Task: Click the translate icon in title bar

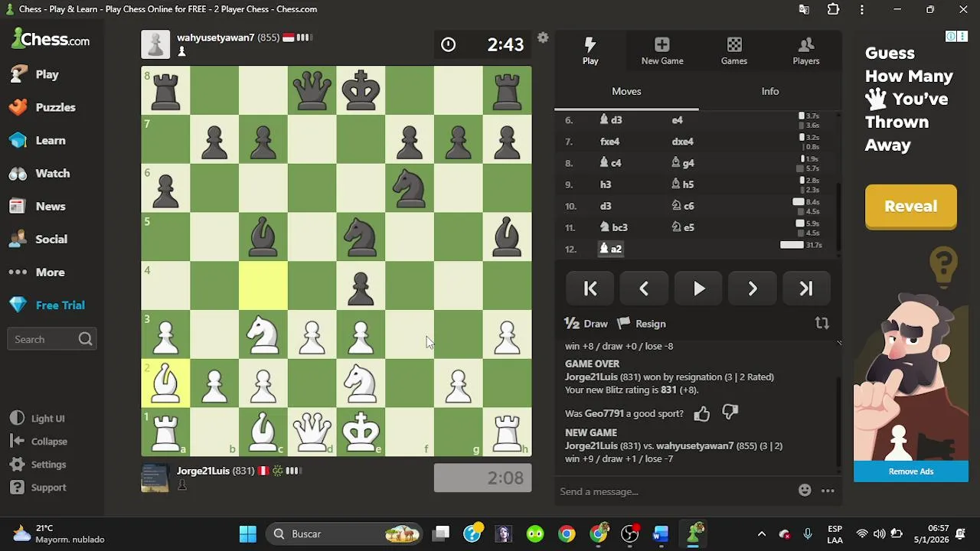Action: (804, 9)
